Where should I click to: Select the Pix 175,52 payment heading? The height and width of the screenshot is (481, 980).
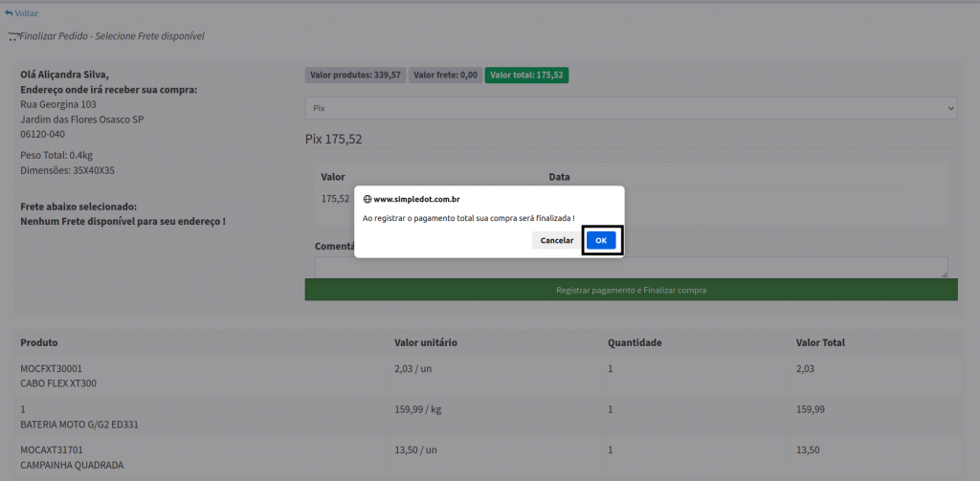tap(333, 139)
